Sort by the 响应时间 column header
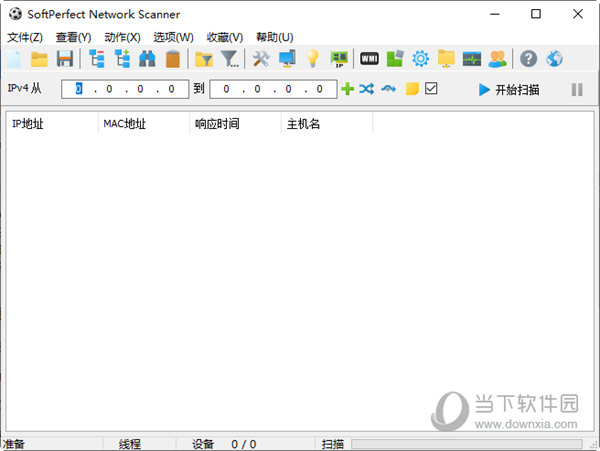Image resolution: width=600 pixels, height=451 pixels. [x=235, y=124]
